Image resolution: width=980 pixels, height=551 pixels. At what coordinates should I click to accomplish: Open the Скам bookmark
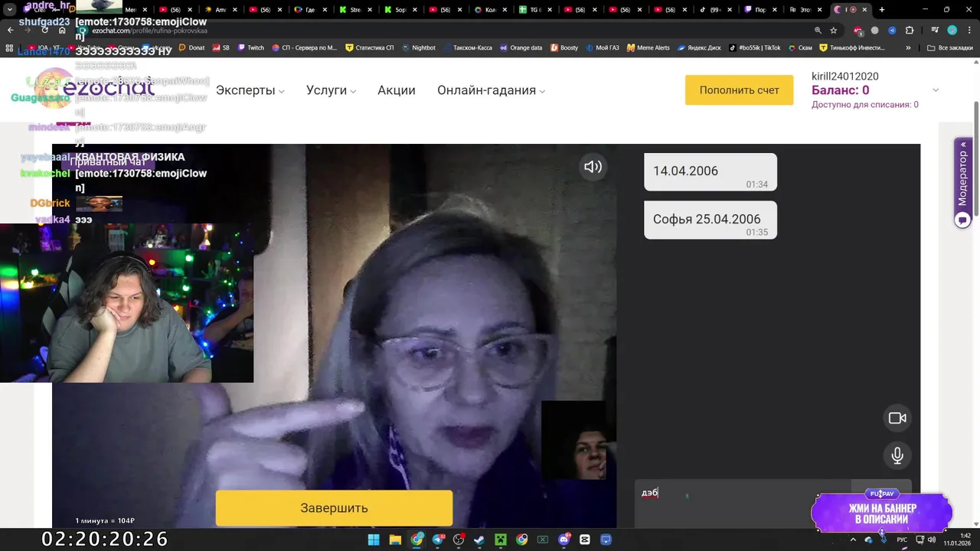click(800, 47)
